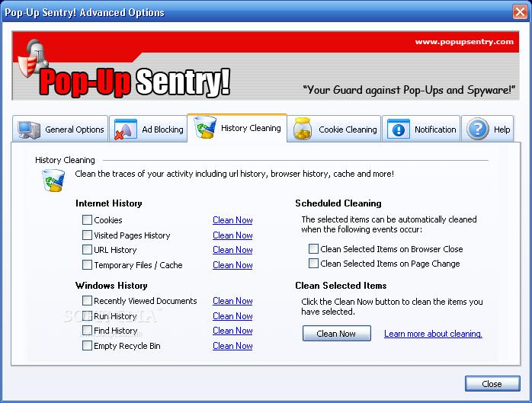Click the Scheduled Cleaning heading

click(338, 203)
